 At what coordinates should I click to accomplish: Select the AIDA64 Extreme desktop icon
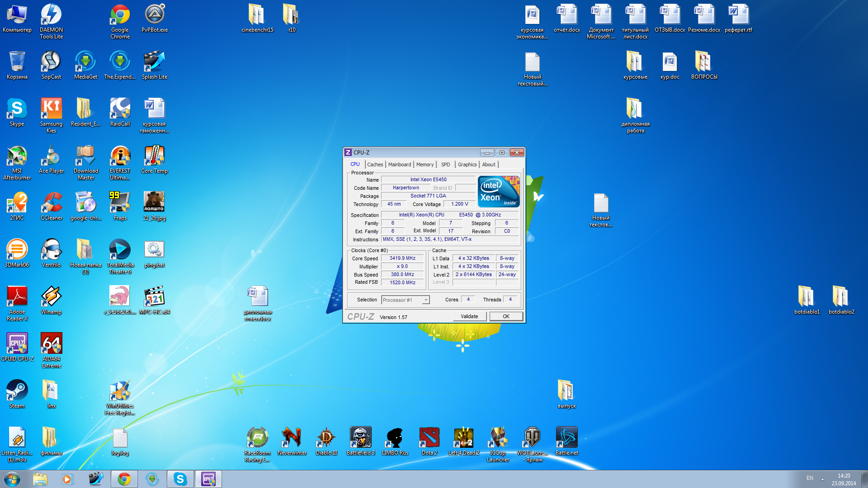[x=52, y=344]
